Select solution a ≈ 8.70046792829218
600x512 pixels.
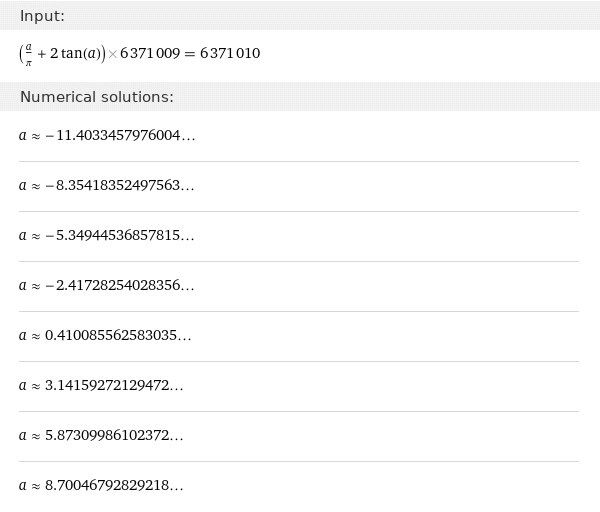(x=101, y=486)
